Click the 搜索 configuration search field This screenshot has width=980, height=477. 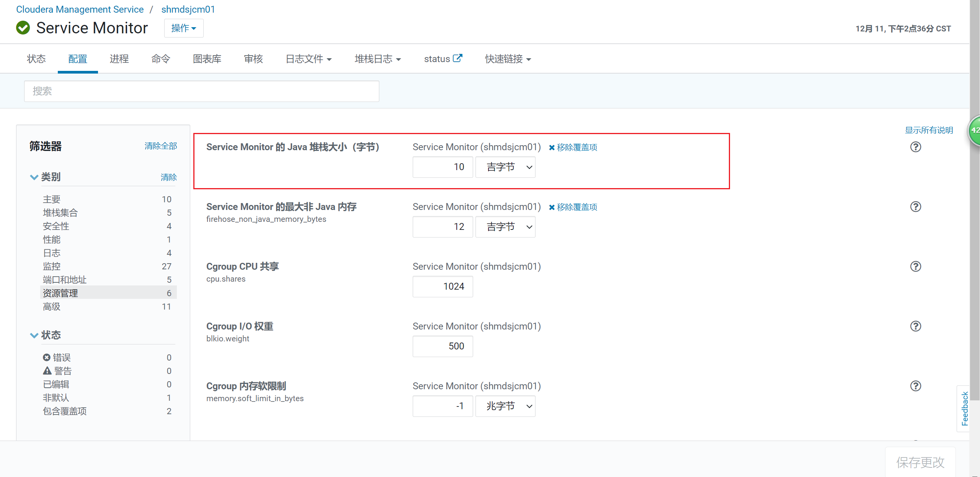[x=201, y=91]
